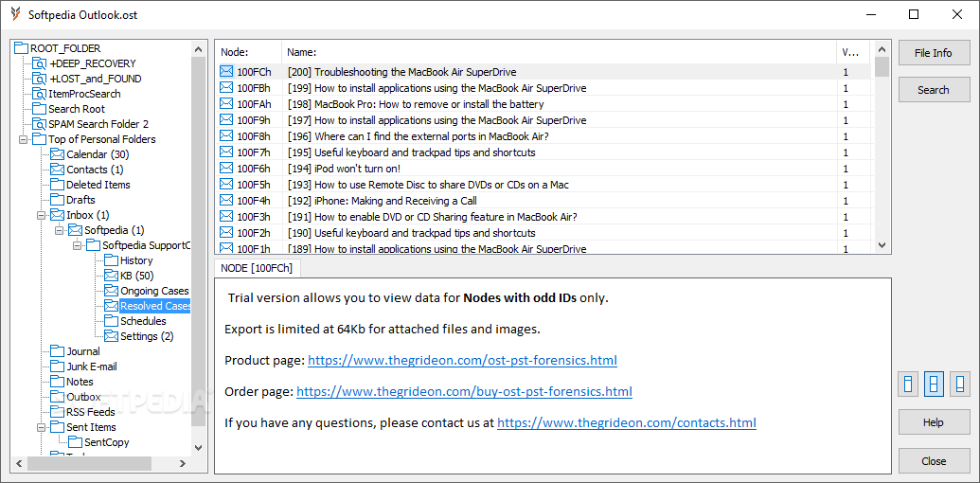Collapse the Inbox (1) tree node

pos(42,215)
